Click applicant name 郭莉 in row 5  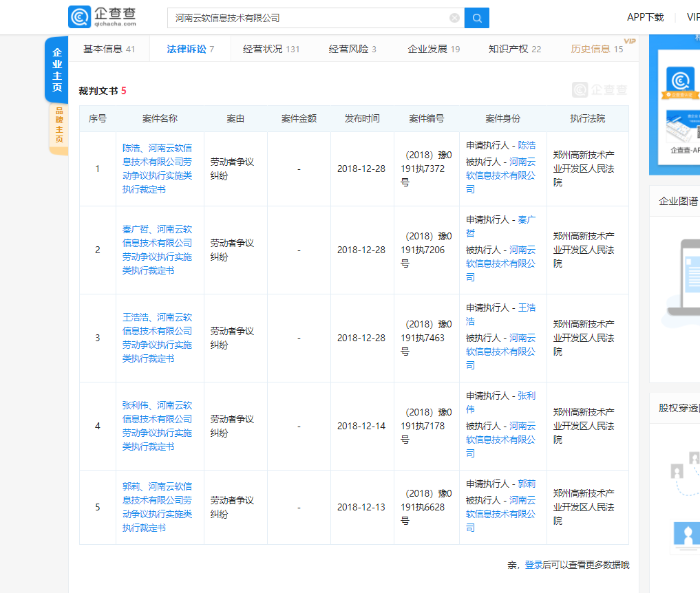coord(527,484)
